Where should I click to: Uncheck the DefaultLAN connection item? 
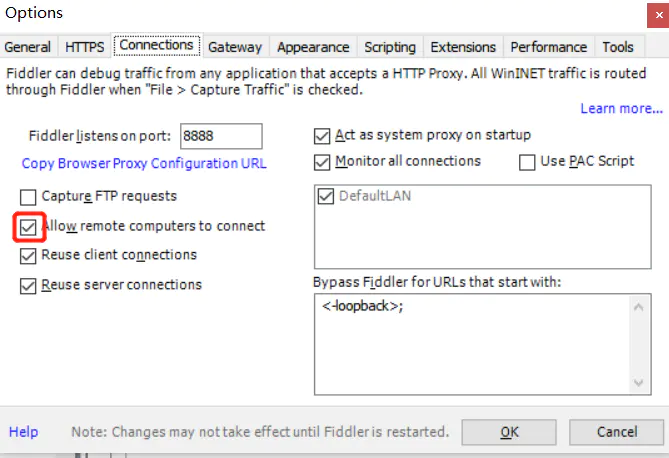(x=326, y=197)
